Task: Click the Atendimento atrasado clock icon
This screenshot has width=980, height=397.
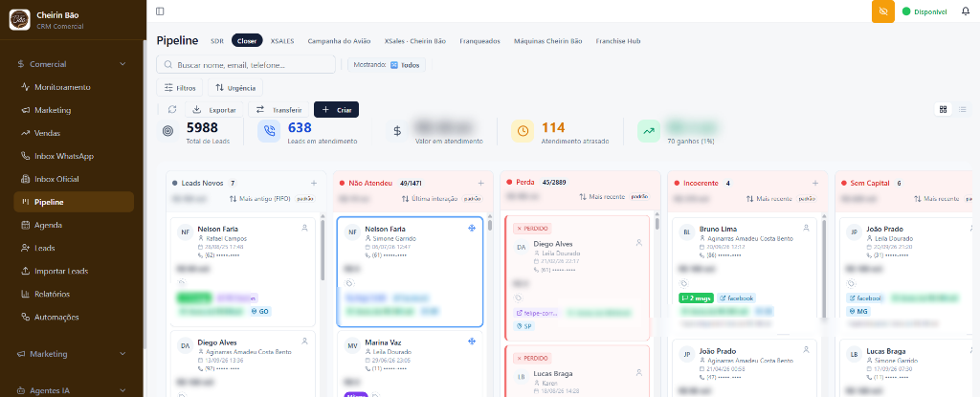Action: point(523,131)
